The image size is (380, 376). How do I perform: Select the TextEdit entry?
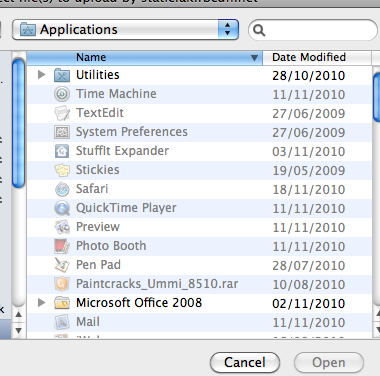(x=100, y=113)
